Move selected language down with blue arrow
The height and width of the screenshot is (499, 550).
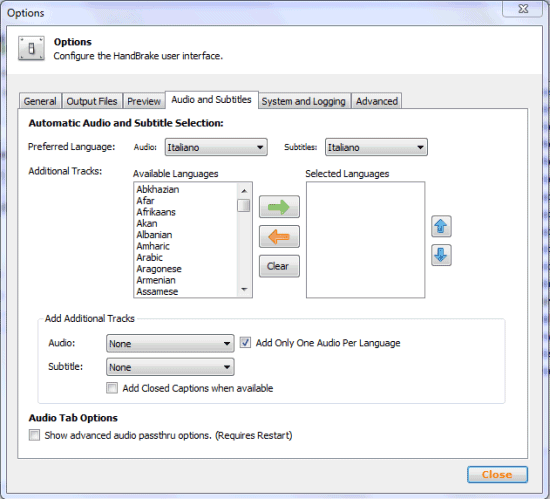tap(441, 255)
